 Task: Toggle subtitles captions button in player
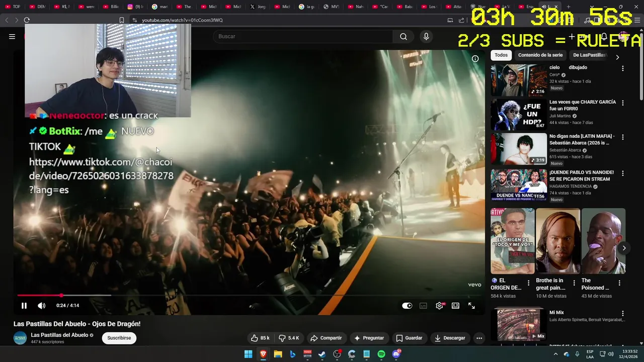tap(423, 305)
